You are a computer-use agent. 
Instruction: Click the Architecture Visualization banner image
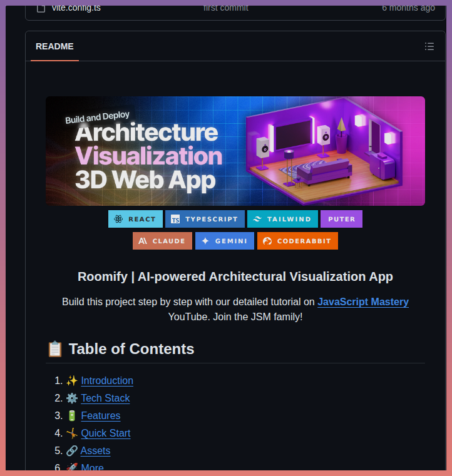pos(235,151)
